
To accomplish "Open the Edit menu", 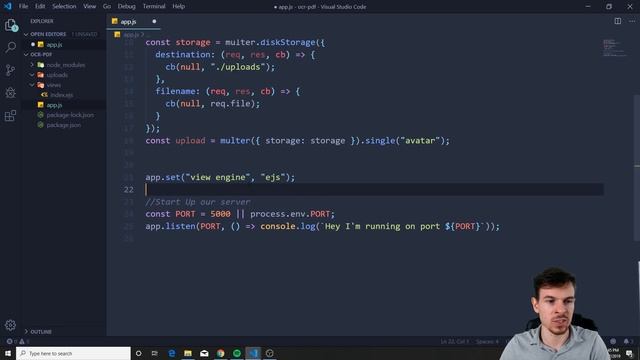I will pyautogui.click(x=40, y=6).
